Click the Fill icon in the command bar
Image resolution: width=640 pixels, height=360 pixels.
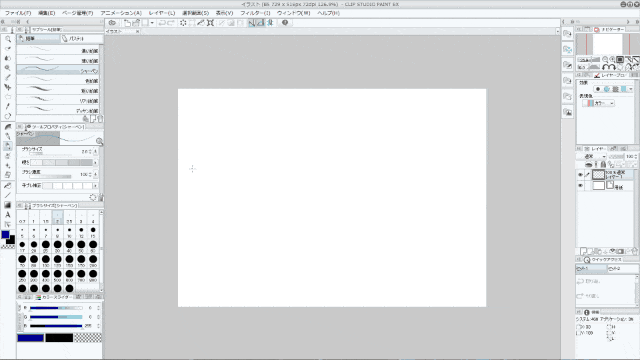point(200,23)
